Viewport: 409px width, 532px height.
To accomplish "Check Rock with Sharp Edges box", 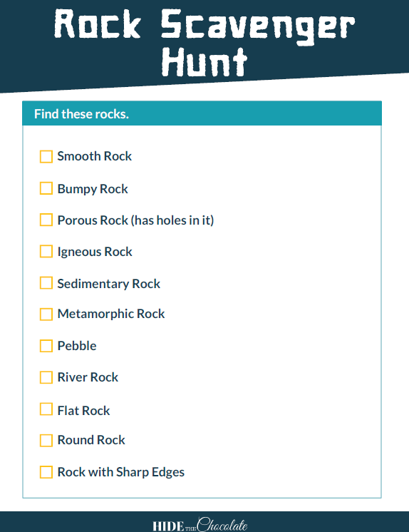I will 46,472.
